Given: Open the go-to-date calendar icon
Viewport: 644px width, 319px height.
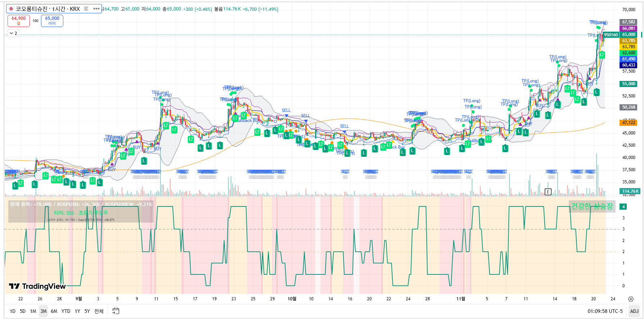Looking at the screenshot, I should pyautogui.click(x=115, y=311).
